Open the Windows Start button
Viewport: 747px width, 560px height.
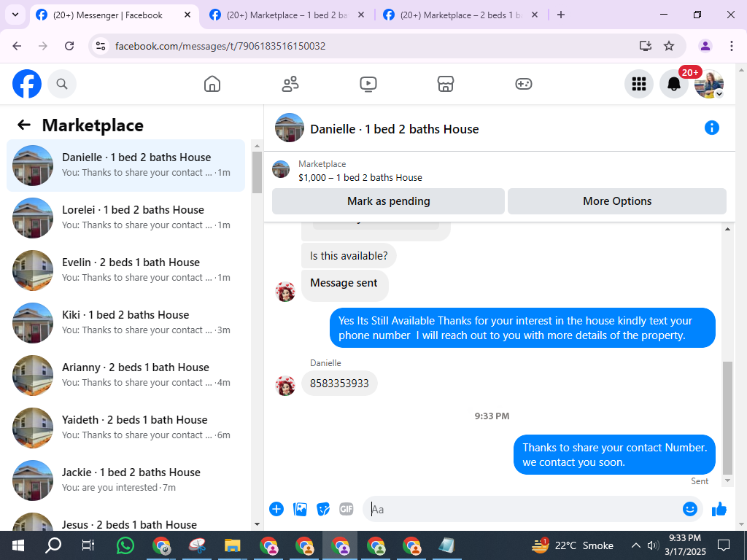pyautogui.click(x=18, y=545)
